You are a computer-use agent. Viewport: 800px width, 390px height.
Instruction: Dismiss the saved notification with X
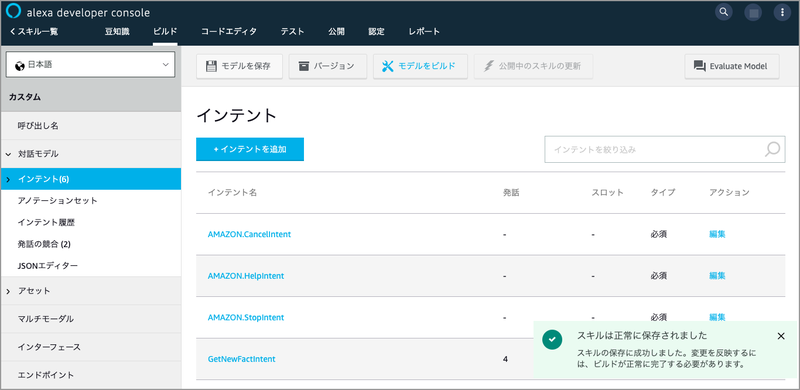[781, 336]
